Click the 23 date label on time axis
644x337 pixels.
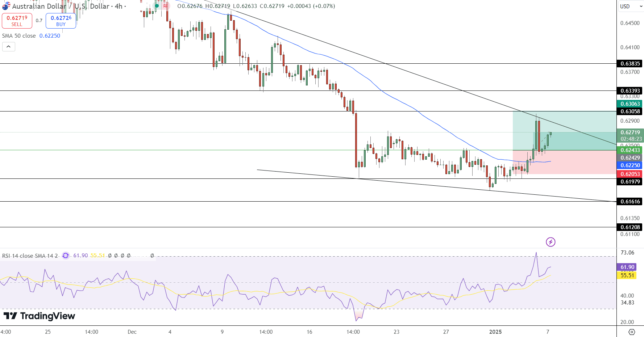pos(396,332)
